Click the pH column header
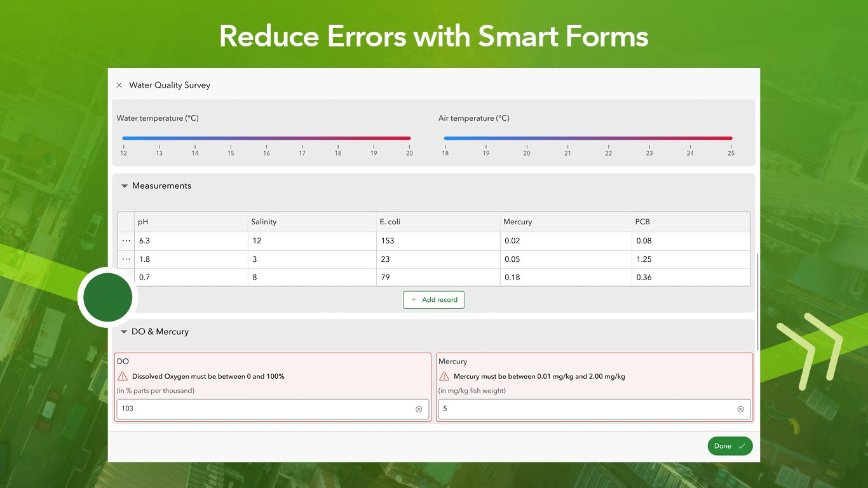The height and width of the screenshot is (488, 868). pyautogui.click(x=191, y=222)
